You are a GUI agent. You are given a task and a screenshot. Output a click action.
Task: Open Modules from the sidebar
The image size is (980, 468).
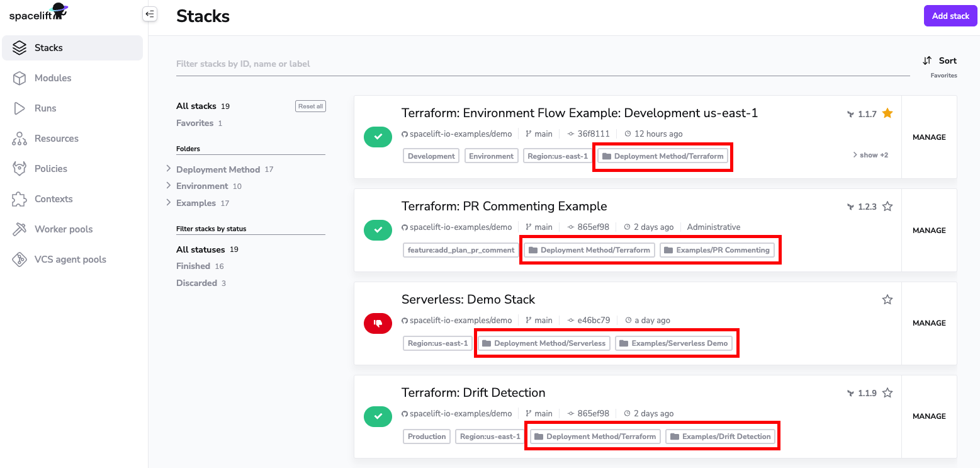[x=53, y=78]
